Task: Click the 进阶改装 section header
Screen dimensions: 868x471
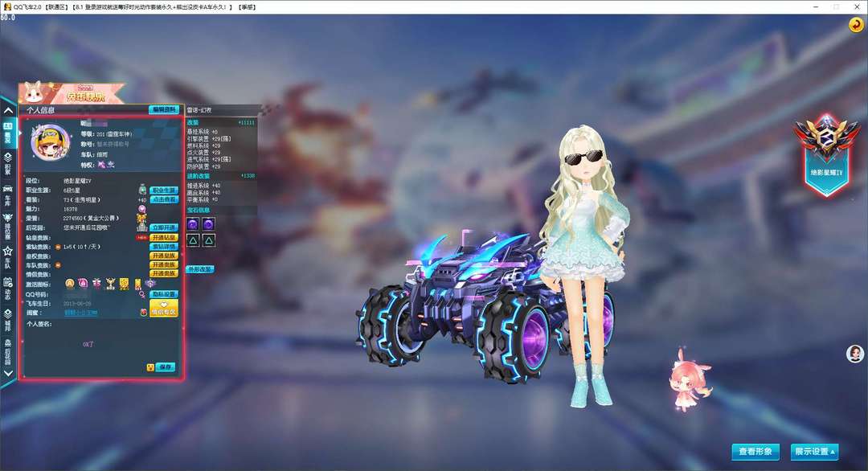Action: pos(198,176)
